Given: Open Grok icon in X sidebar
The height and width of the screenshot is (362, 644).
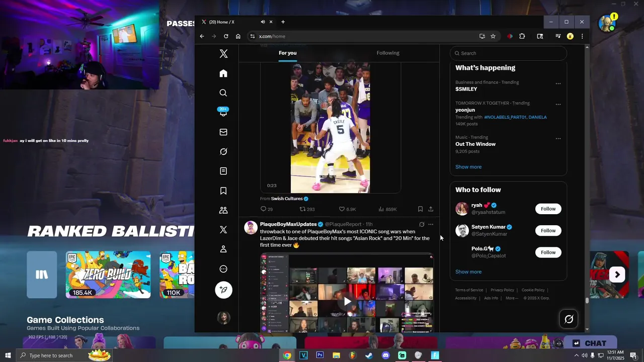Looking at the screenshot, I should coord(223,151).
